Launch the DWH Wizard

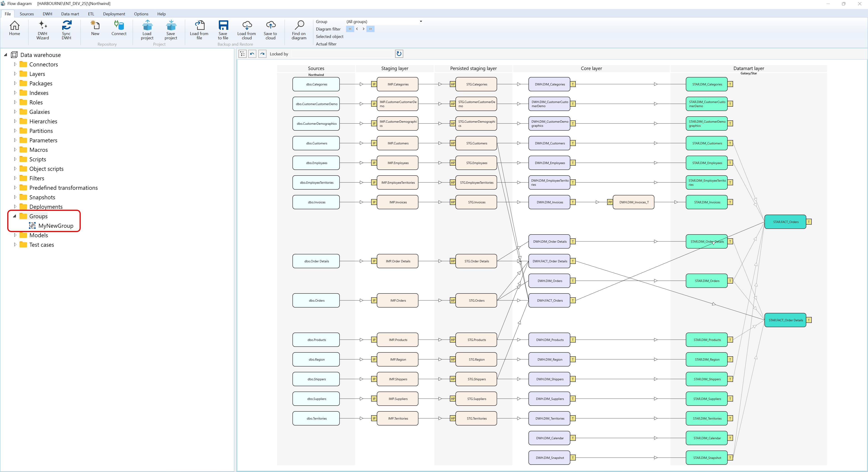click(42, 30)
